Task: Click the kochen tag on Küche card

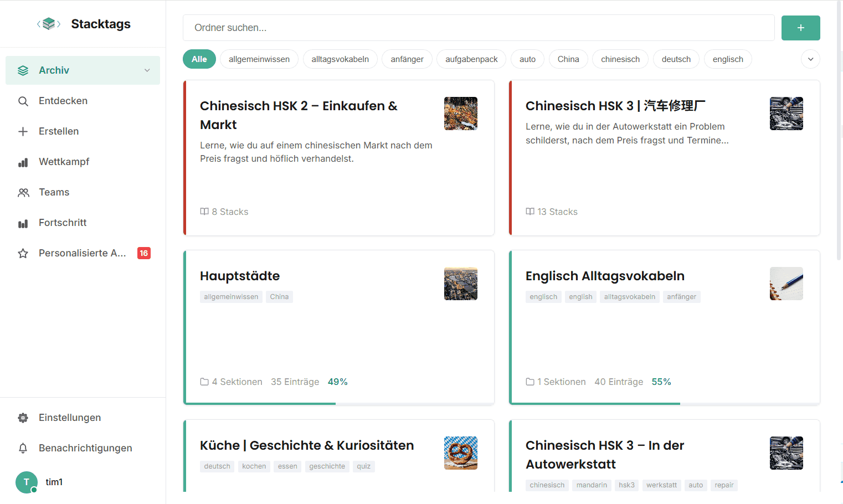Action: [x=254, y=466]
